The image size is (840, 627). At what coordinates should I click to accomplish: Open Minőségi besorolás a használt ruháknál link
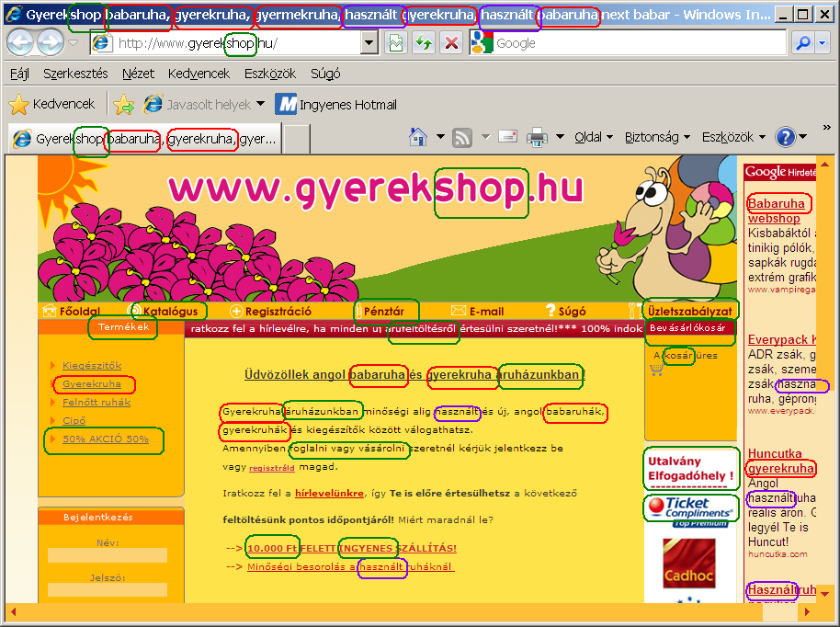click(x=350, y=566)
